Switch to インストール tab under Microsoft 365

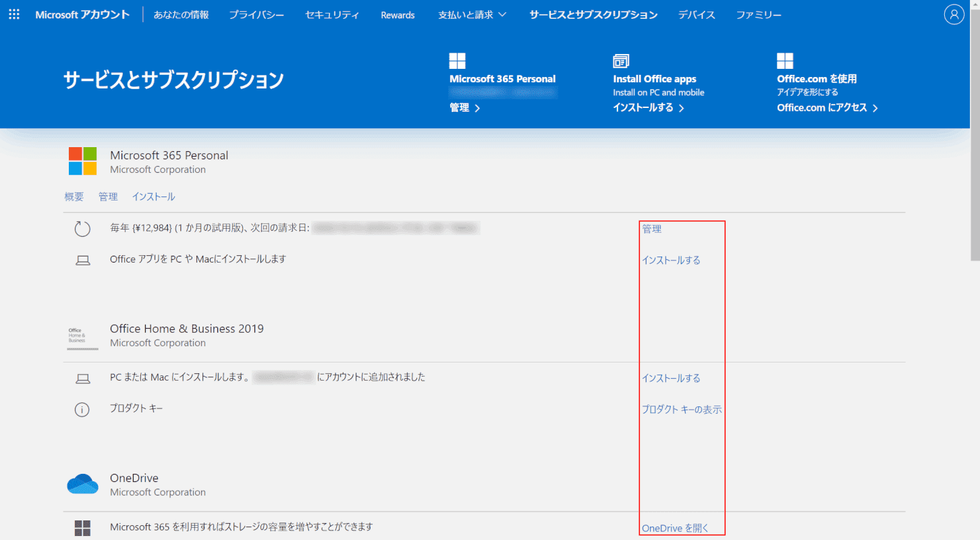point(153,197)
